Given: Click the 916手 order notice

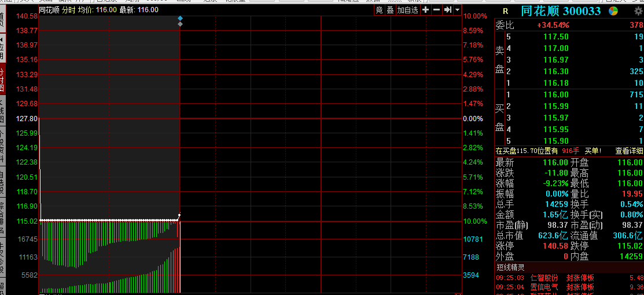Looking at the screenshot, I should pyautogui.click(x=571, y=151).
